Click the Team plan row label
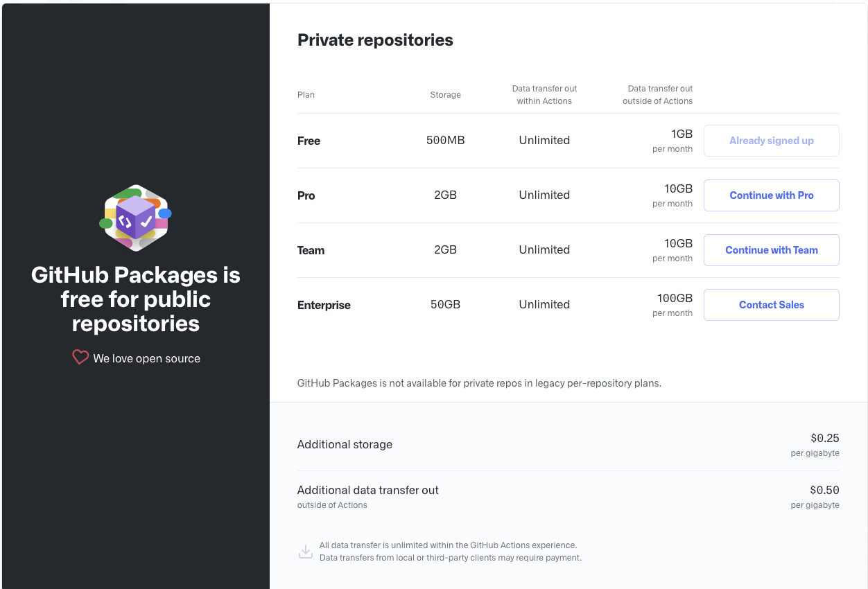Screen dimensions: 868x589 pyautogui.click(x=311, y=250)
